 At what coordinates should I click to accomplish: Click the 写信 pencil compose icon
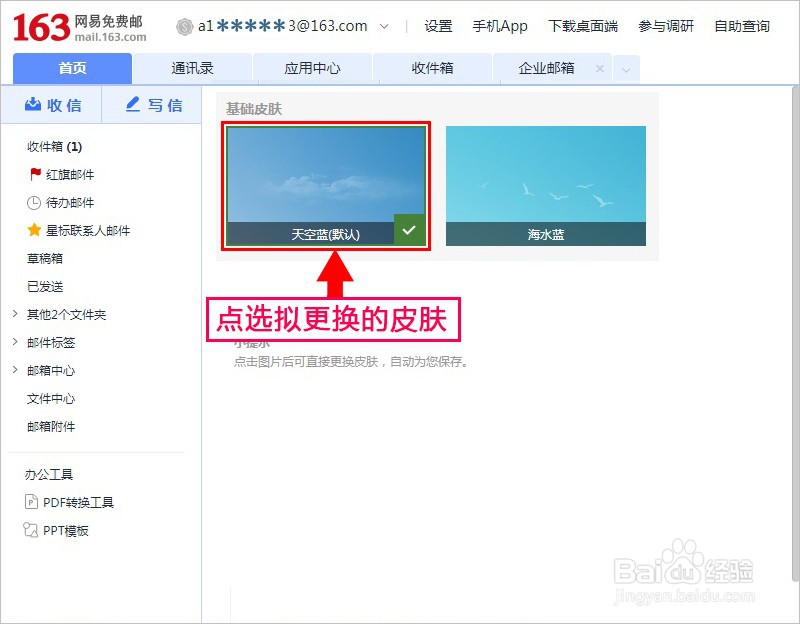tap(133, 104)
